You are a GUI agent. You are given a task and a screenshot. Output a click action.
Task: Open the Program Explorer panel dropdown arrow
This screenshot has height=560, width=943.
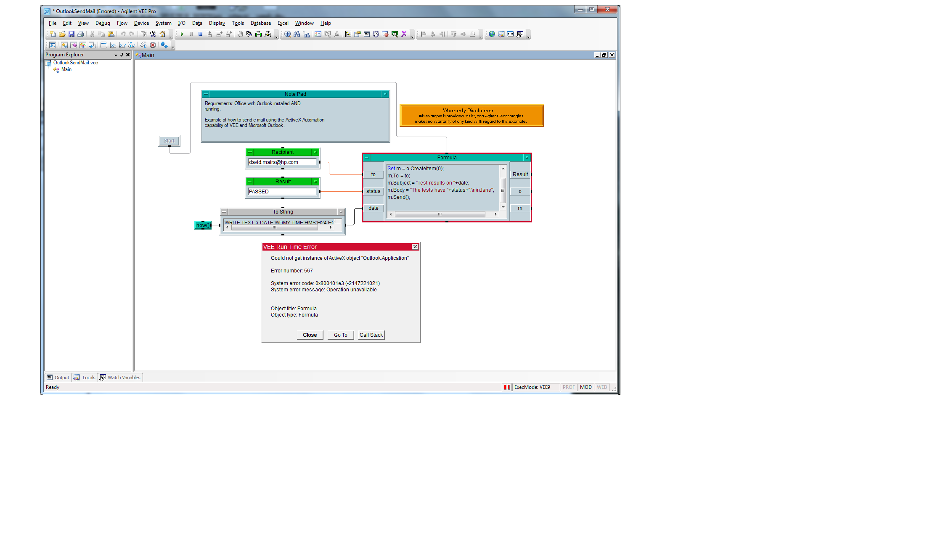point(116,55)
